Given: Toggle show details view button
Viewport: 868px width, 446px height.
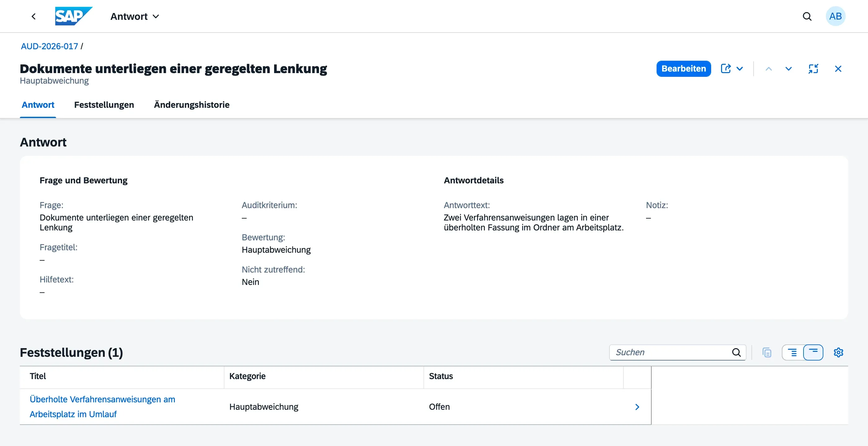Looking at the screenshot, I should (x=793, y=352).
